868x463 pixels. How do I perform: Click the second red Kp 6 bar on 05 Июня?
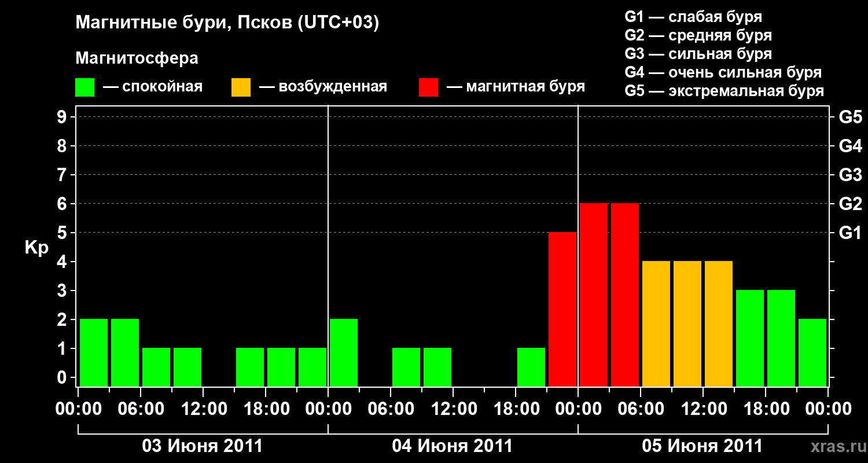(625, 295)
